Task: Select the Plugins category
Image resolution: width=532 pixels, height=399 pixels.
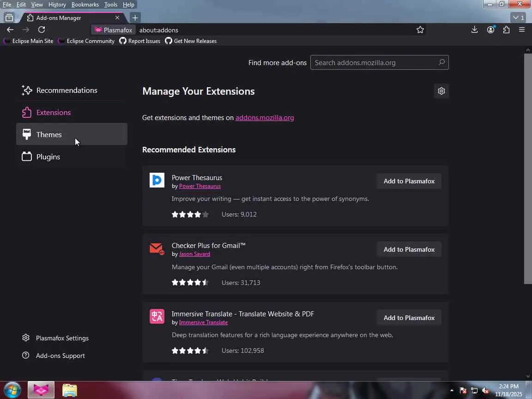Action: (72, 157)
